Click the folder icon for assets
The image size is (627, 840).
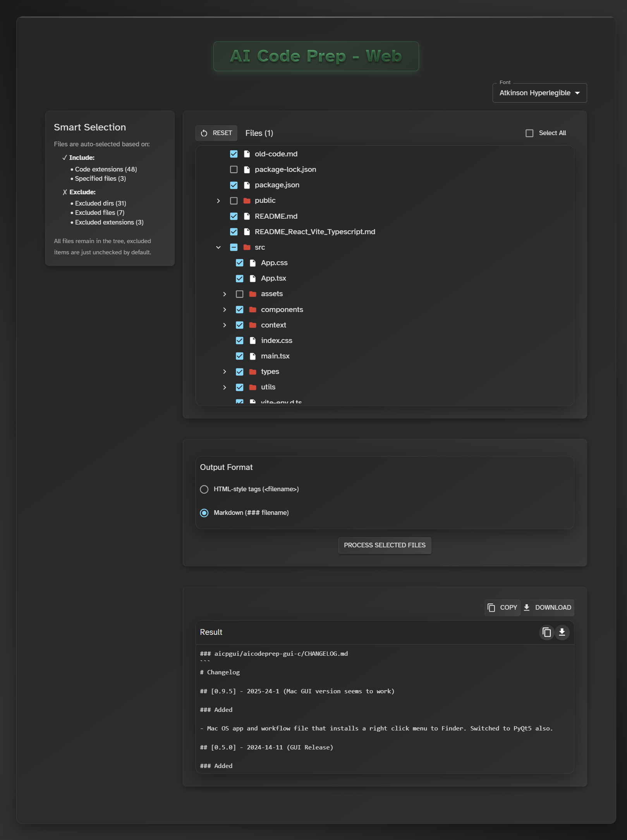coord(253,294)
